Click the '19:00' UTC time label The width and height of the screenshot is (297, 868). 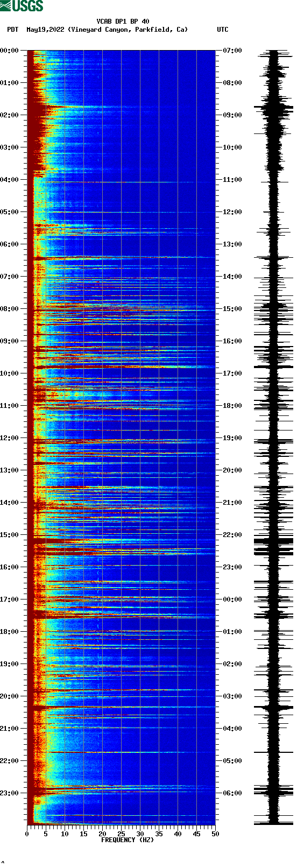[x=232, y=438]
